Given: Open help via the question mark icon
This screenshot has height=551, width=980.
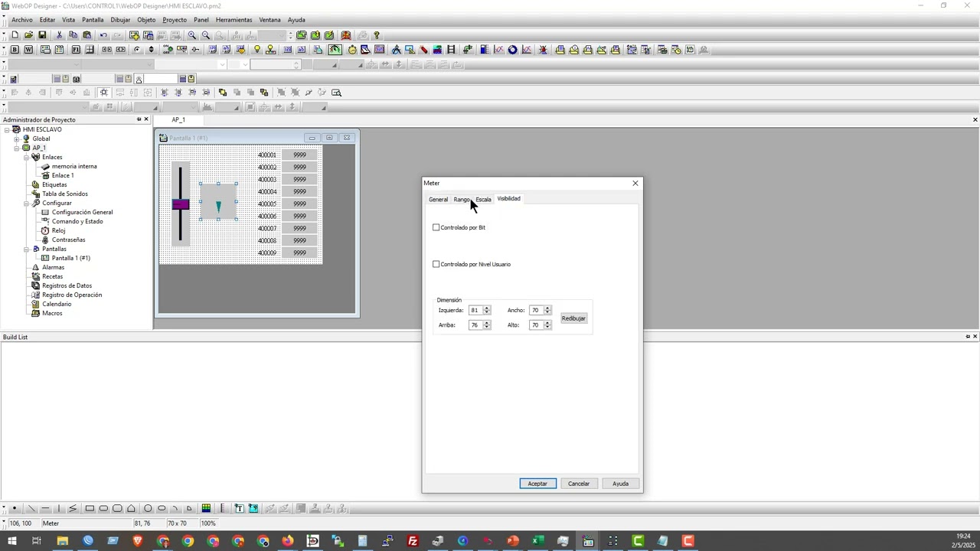Looking at the screenshot, I should tap(376, 35).
